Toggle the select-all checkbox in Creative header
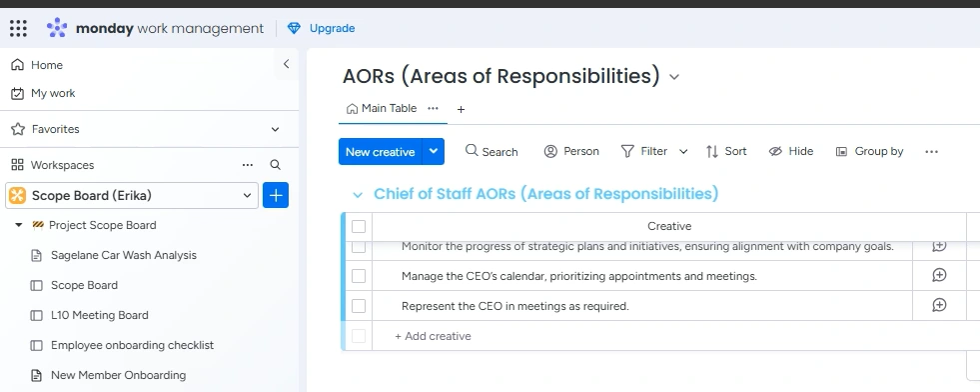This screenshot has width=980, height=392. (x=358, y=226)
